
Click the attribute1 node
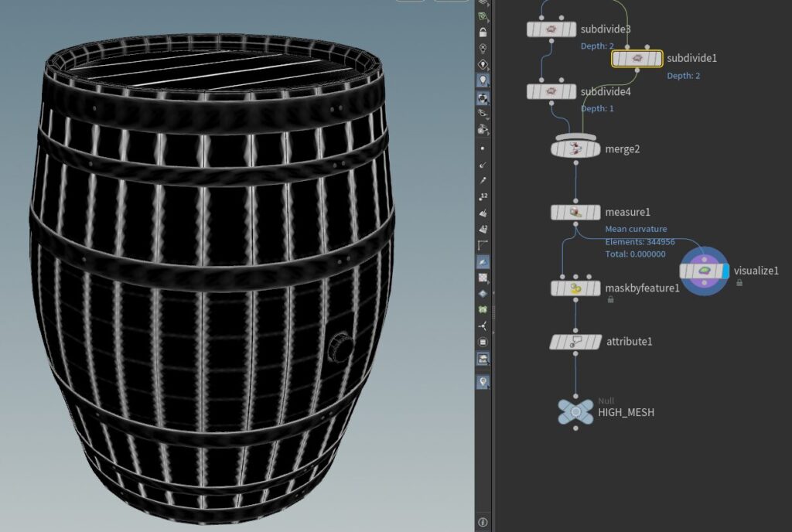click(575, 341)
